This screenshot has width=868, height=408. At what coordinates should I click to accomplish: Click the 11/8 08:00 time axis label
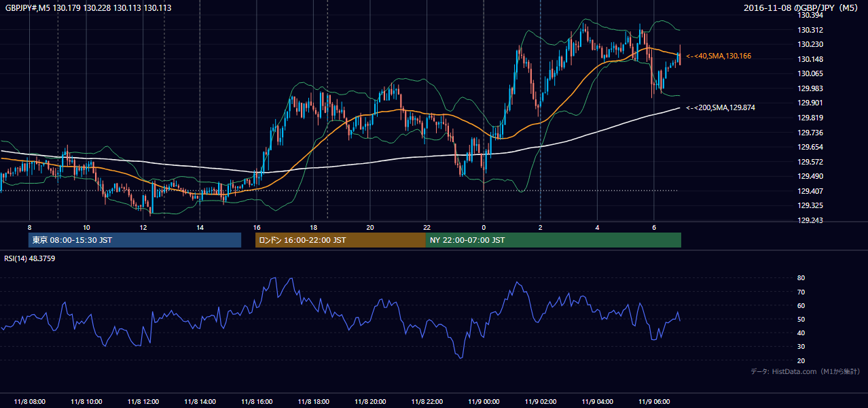pos(29,402)
